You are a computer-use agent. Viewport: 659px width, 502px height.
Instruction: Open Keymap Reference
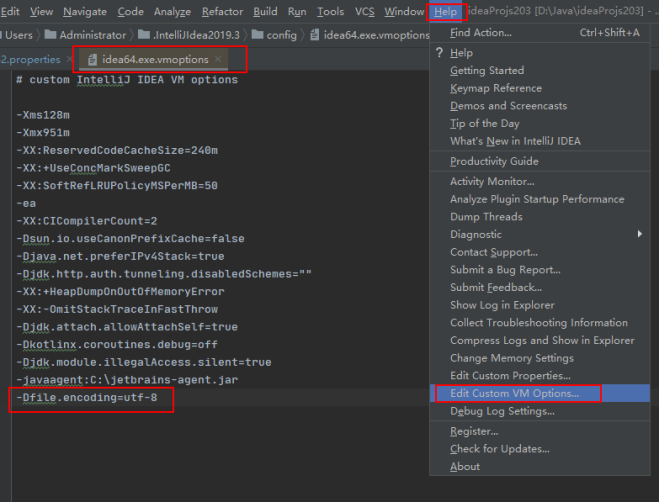click(x=540, y=88)
